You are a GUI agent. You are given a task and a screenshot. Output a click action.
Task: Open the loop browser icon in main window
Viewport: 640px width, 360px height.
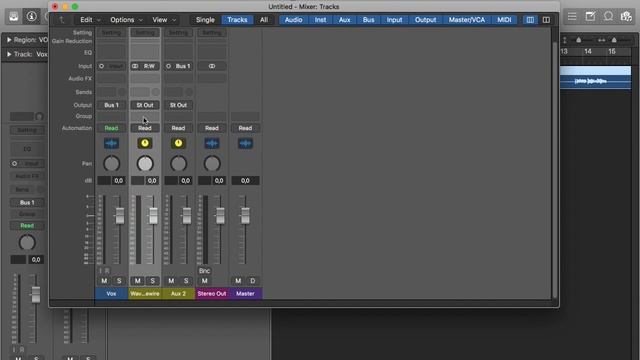[x=608, y=16]
